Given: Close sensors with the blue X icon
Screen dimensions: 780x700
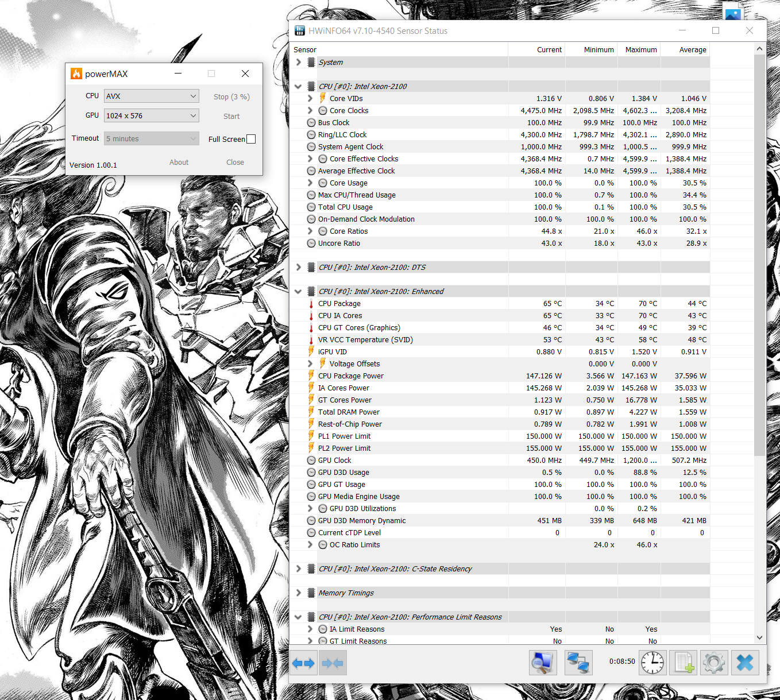Looking at the screenshot, I should (x=745, y=663).
